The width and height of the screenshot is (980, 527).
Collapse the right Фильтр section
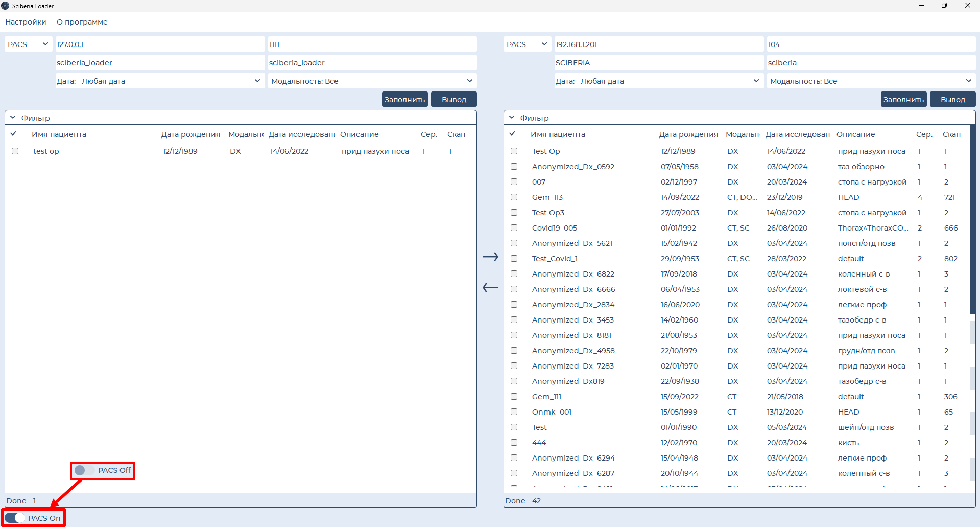(x=512, y=118)
